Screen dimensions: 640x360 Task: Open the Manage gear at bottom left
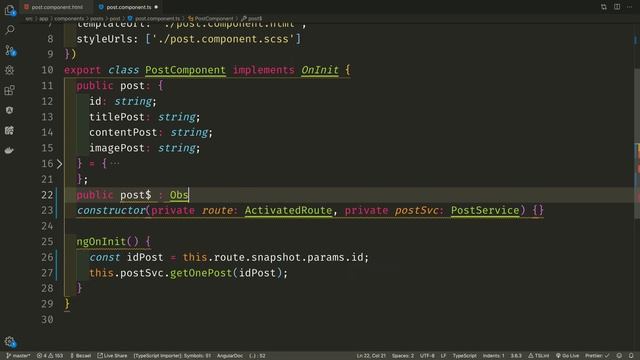pos(10,342)
